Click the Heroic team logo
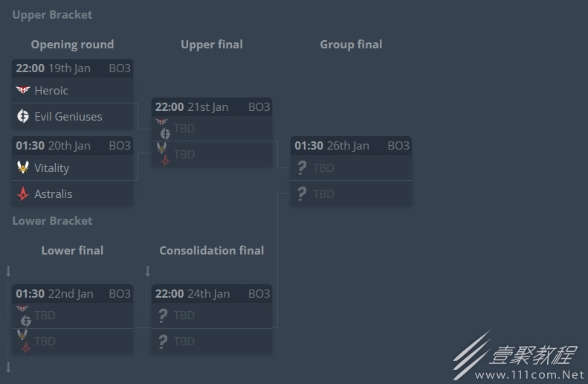This screenshot has width=588, height=384. coord(23,90)
